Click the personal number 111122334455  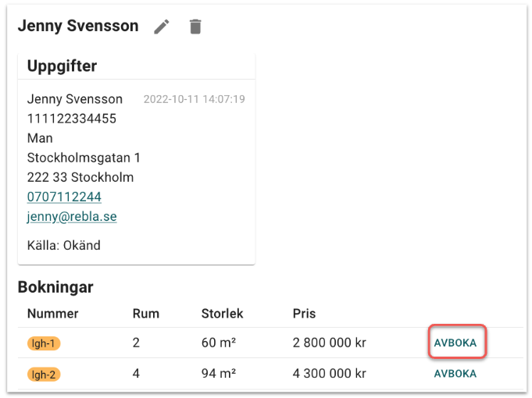coord(72,119)
